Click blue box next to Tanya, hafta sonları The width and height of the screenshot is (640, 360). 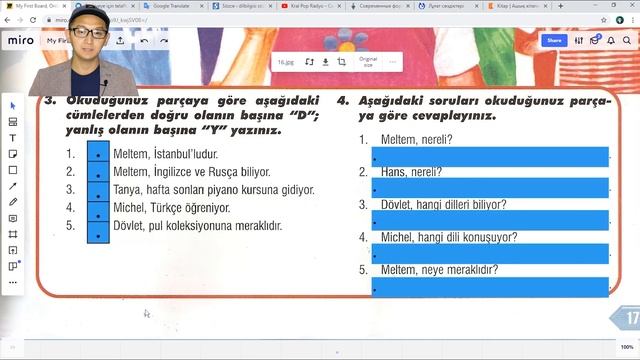coord(98,192)
